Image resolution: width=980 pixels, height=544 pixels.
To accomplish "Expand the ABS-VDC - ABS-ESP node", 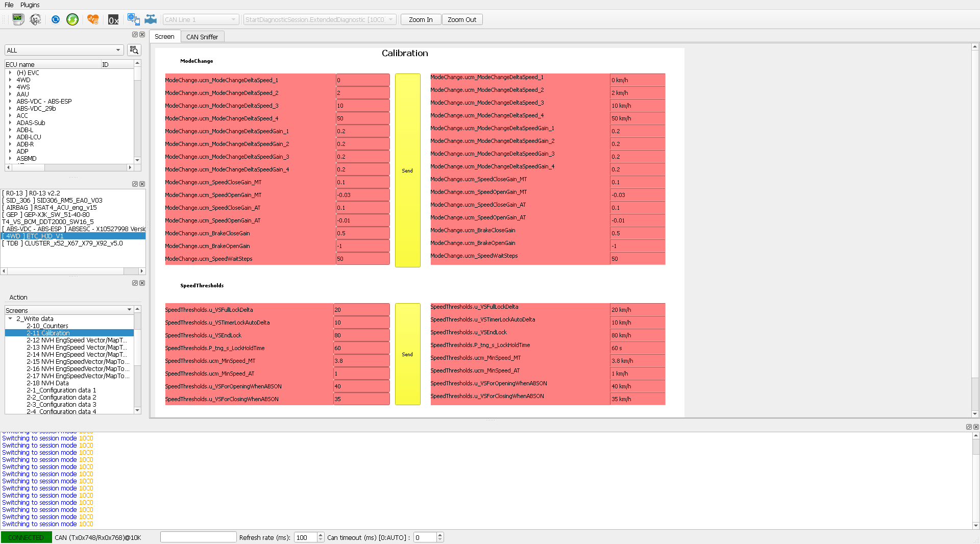I will [10, 102].
